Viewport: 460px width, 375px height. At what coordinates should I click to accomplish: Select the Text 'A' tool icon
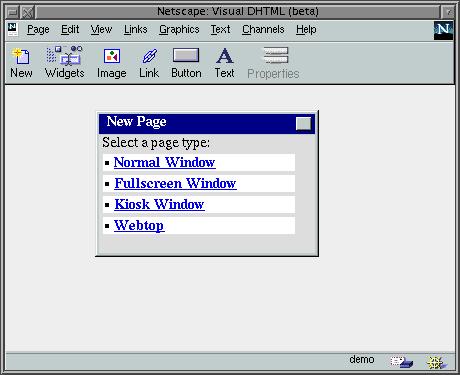tap(225, 56)
